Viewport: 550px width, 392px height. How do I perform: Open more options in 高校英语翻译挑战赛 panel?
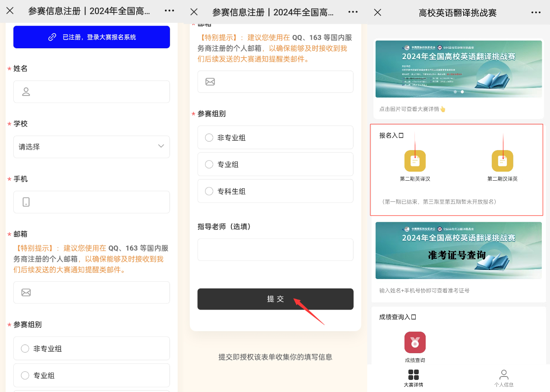pyautogui.click(x=536, y=13)
